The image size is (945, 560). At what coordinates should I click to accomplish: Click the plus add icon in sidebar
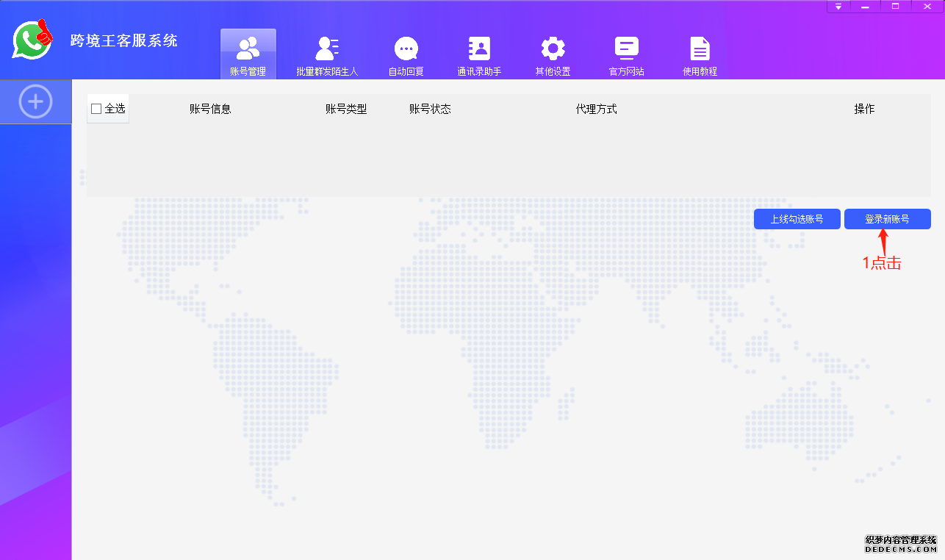pyautogui.click(x=35, y=101)
